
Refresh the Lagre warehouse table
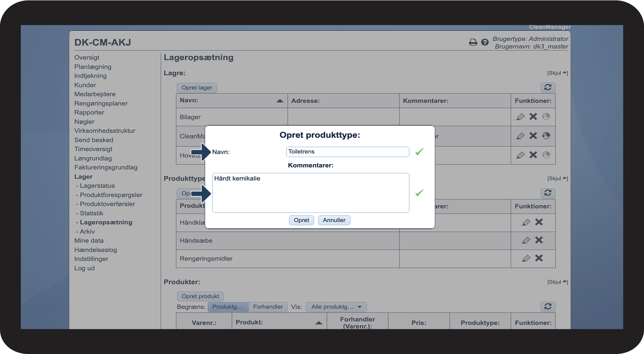[548, 87]
